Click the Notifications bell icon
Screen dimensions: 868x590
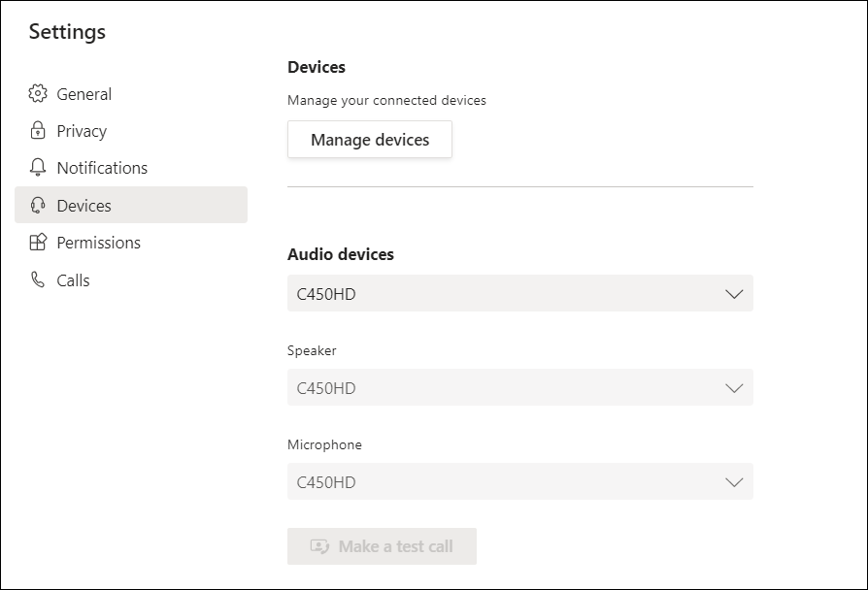click(38, 167)
